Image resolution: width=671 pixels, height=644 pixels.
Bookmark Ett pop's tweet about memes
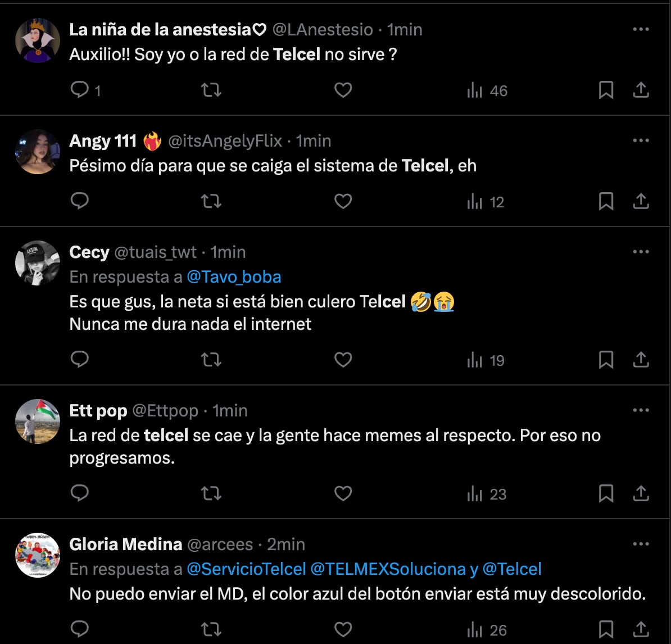606,493
